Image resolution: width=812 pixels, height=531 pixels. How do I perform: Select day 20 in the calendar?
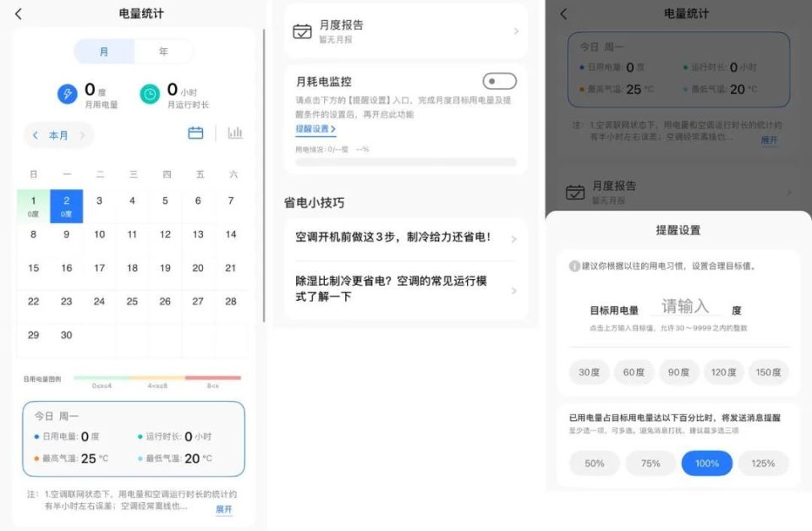198,268
